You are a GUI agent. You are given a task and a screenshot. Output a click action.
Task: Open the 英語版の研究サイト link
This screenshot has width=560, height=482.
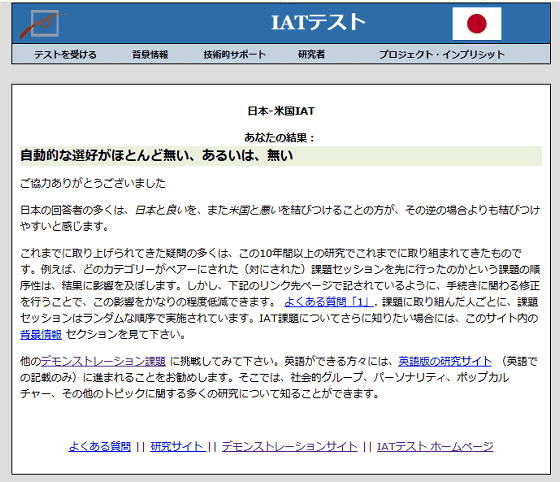click(445, 361)
